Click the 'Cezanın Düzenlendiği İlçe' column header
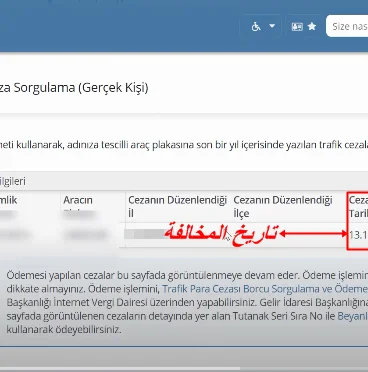Image resolution: width=368 pixels, height=372 pixels. pos(283,206)
